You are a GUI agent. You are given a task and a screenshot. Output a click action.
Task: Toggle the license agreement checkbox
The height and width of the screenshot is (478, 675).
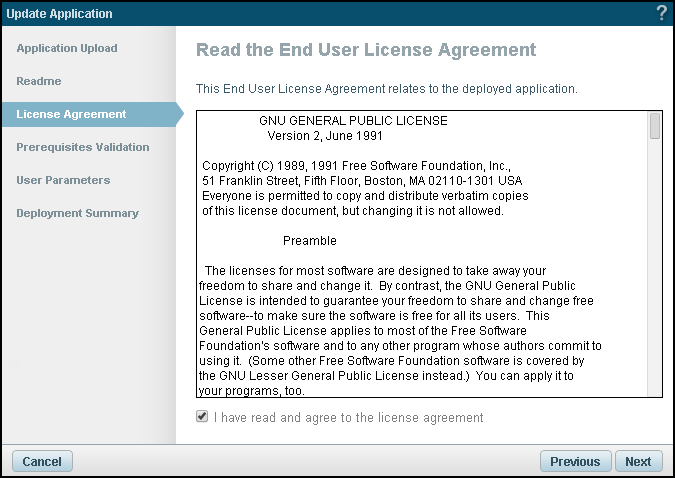[202, 417]
